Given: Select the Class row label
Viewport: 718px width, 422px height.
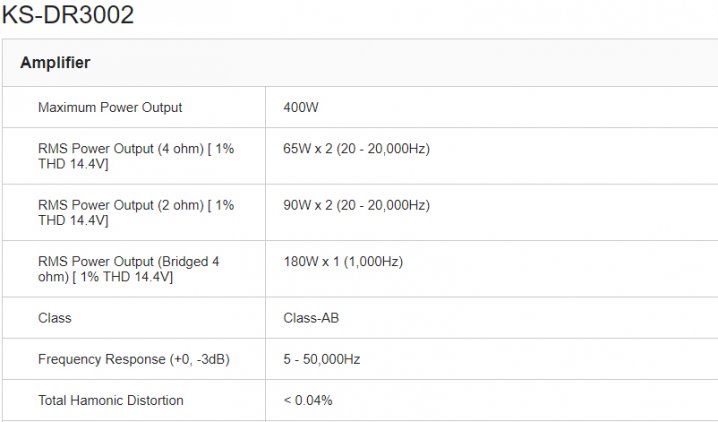Looking at the screenshot, I should pos(54,318).
